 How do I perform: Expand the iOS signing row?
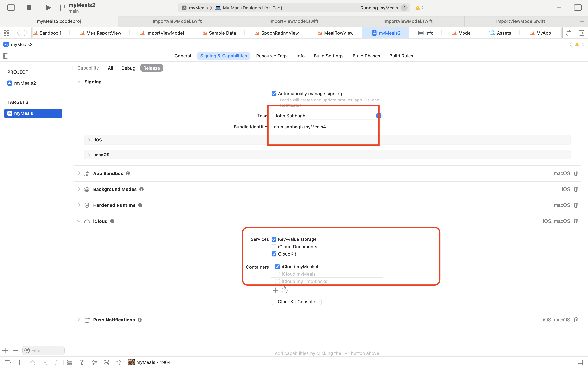pyautogui.click(x=89, y=140)
